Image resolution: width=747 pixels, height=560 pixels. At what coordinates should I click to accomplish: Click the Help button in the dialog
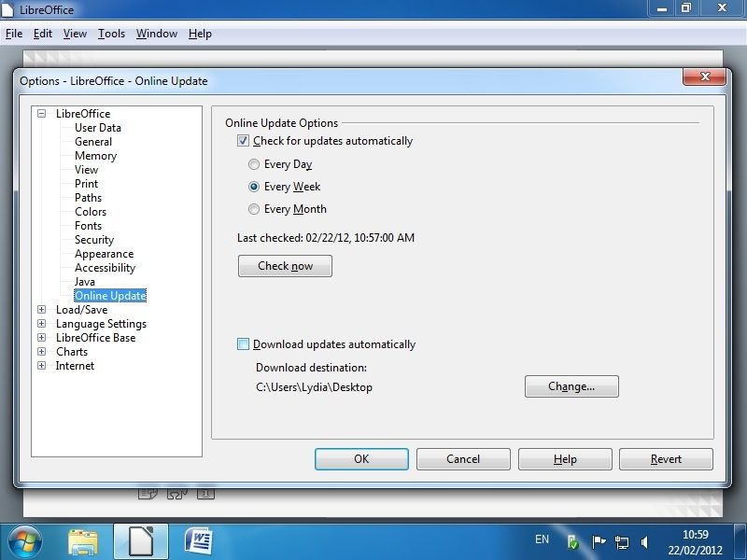point(565,459)
